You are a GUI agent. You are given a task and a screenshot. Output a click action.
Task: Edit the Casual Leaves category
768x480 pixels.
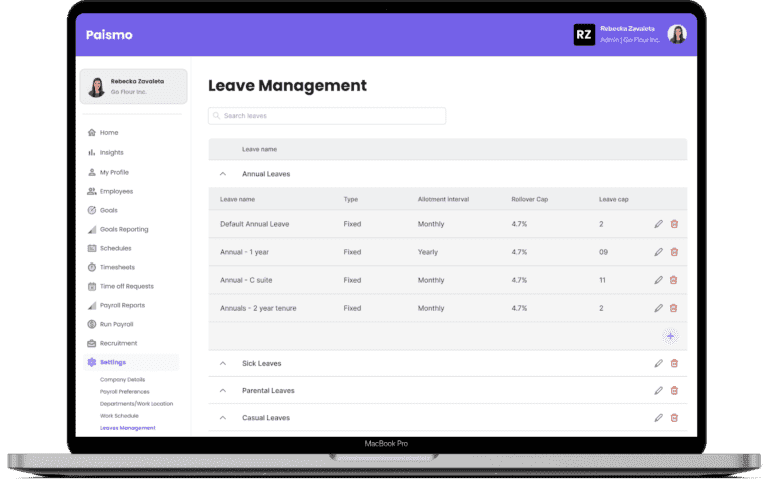pyautogui.click(x=658, y=418)
